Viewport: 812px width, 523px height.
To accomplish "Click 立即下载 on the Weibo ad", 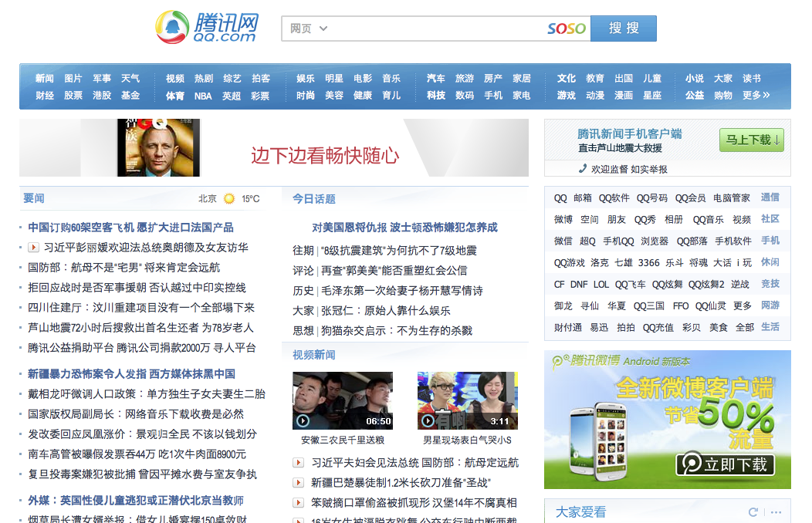I will point(726,464).
